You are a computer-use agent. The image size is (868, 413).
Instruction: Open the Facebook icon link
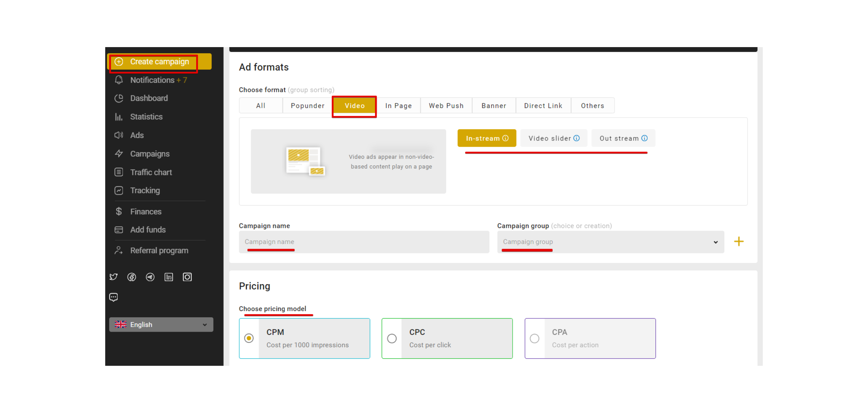132,277
